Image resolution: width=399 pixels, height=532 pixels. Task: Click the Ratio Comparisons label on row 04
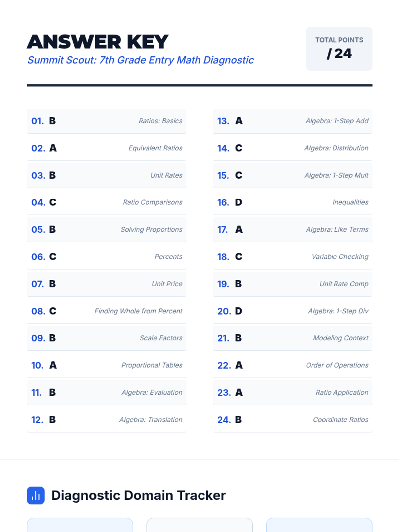(x=152, y=202)
